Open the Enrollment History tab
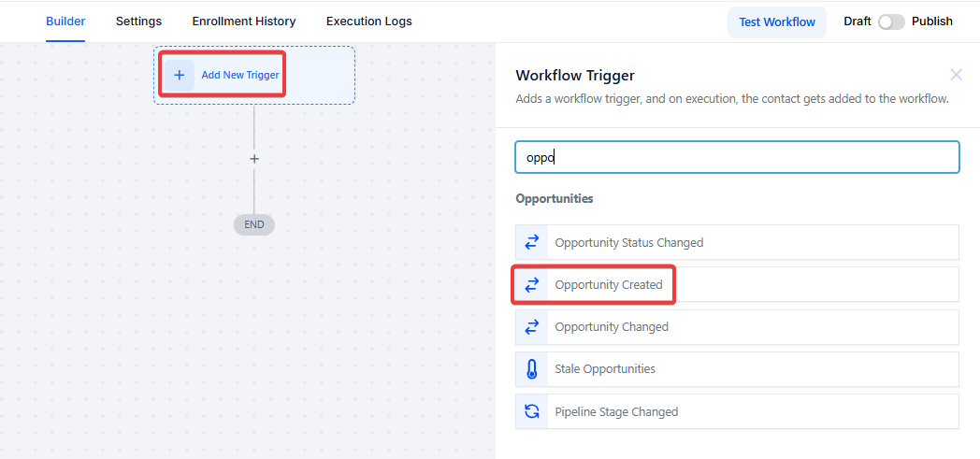 (244, 21)
